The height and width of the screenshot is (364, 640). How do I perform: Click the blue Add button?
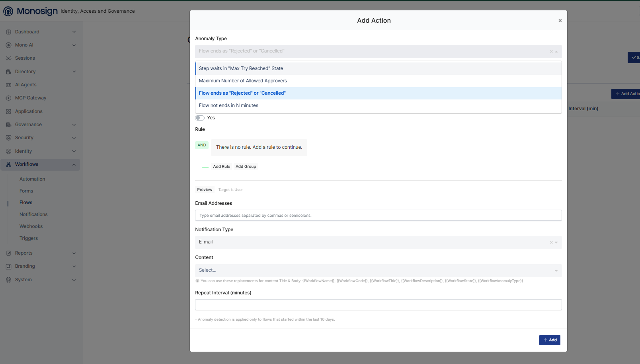[x=550, y=340]
